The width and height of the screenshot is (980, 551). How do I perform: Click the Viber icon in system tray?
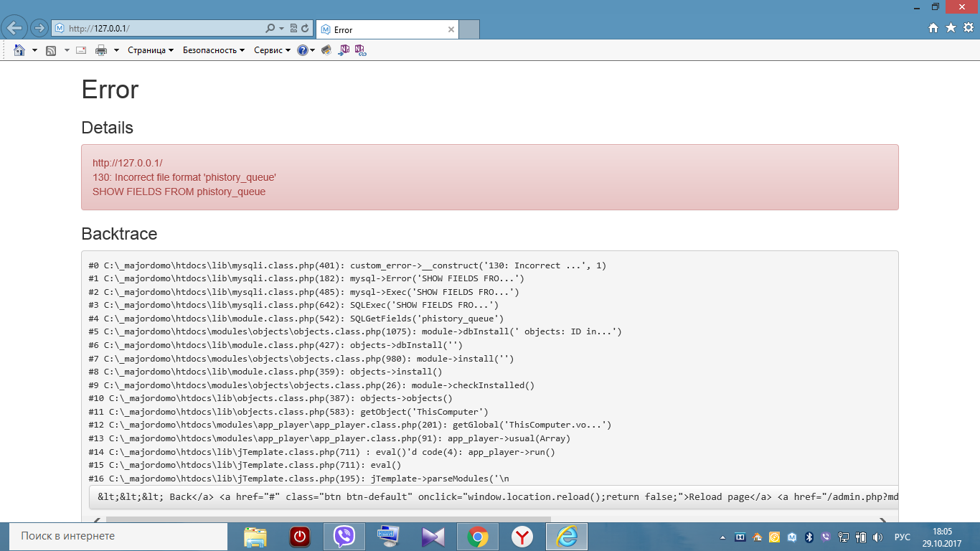pos(826,537)
